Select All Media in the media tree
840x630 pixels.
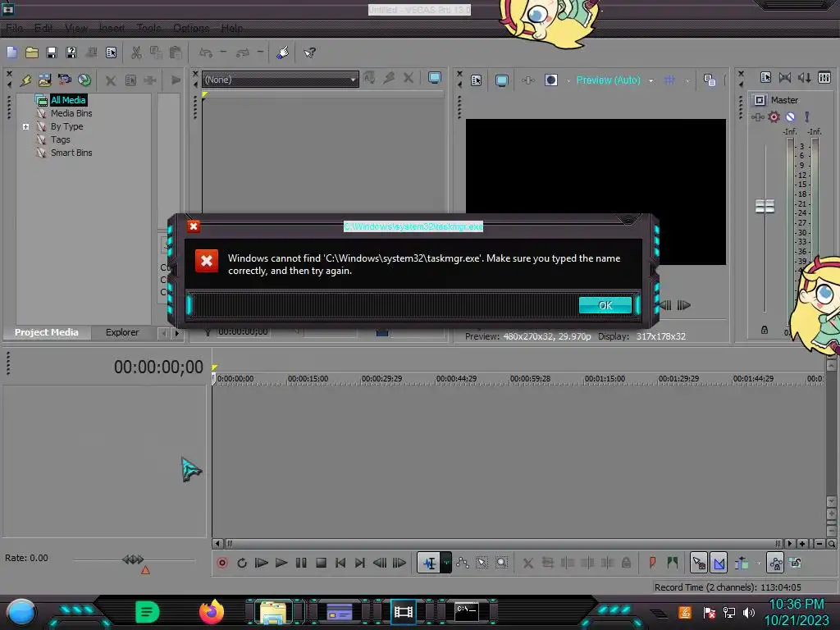68,100
